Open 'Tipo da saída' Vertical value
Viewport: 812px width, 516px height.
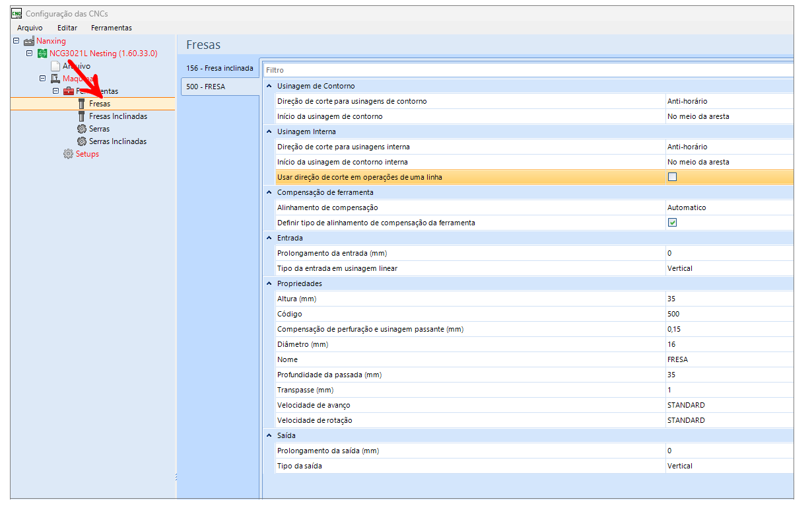(x=729, y=466)
